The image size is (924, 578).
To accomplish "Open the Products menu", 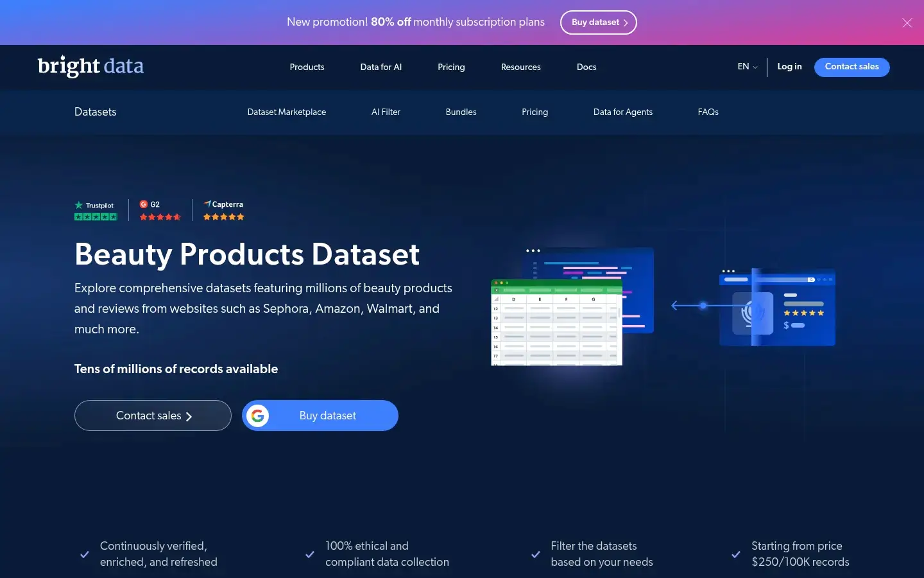I will tap(307, 67).
